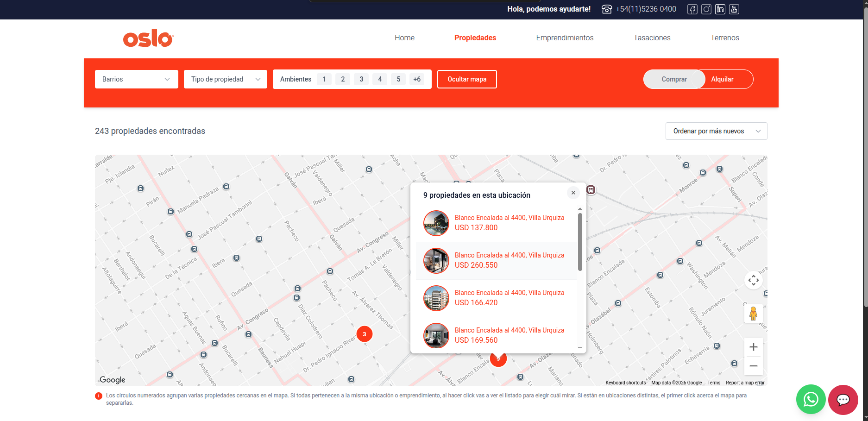Click thumbnail of USD 260.550 listing
Image resolution: width=868 pixels, height=421 pixels.
(436, 261)
